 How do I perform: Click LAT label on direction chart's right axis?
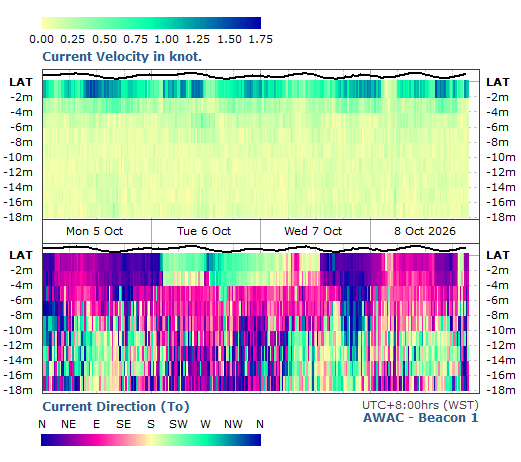click(x=498, y=255)
